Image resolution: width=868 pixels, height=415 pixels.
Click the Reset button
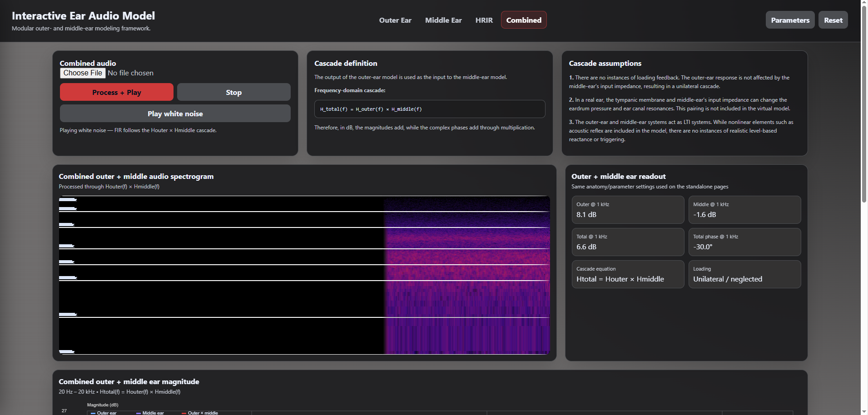click(x=833, y=20)
